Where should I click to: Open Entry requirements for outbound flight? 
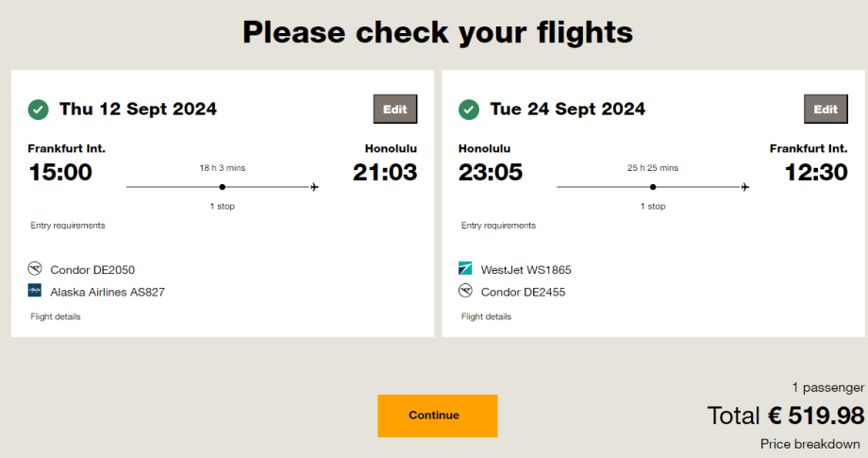(x=68, y=226)
